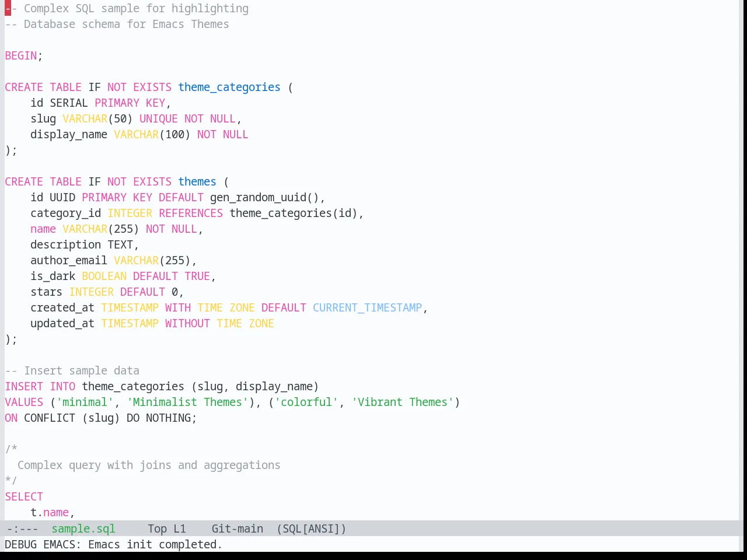Click the VALUES keyword

click(24, 402)
